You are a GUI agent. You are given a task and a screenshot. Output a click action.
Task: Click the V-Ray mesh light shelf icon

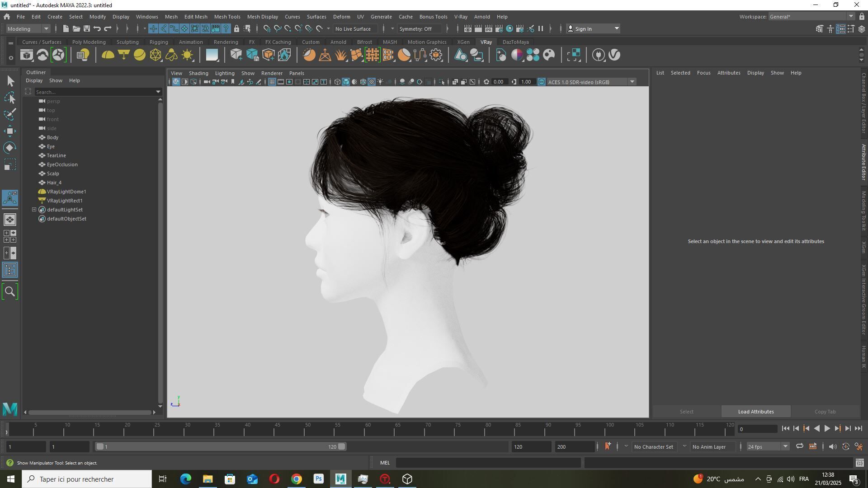[156, 55]
